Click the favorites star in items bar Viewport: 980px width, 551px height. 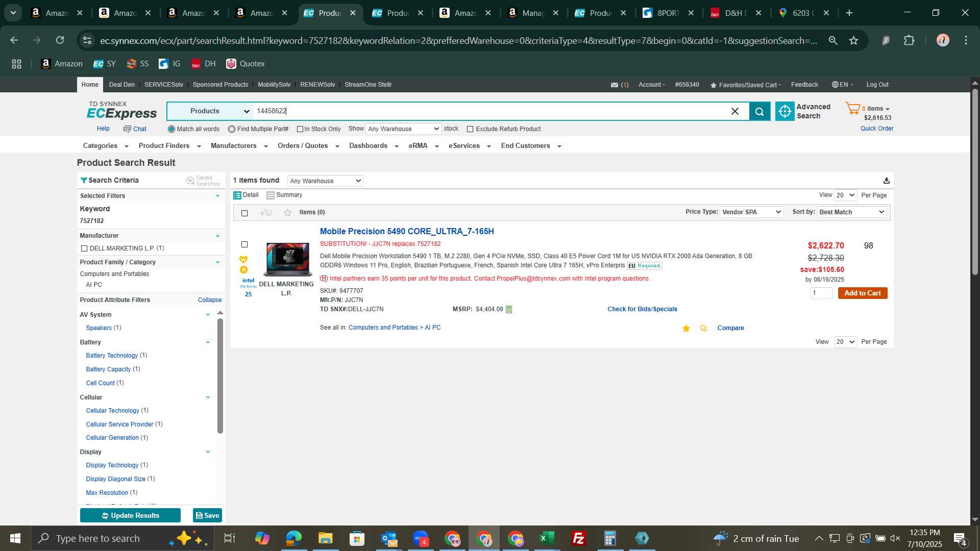(x=287, y=213)
